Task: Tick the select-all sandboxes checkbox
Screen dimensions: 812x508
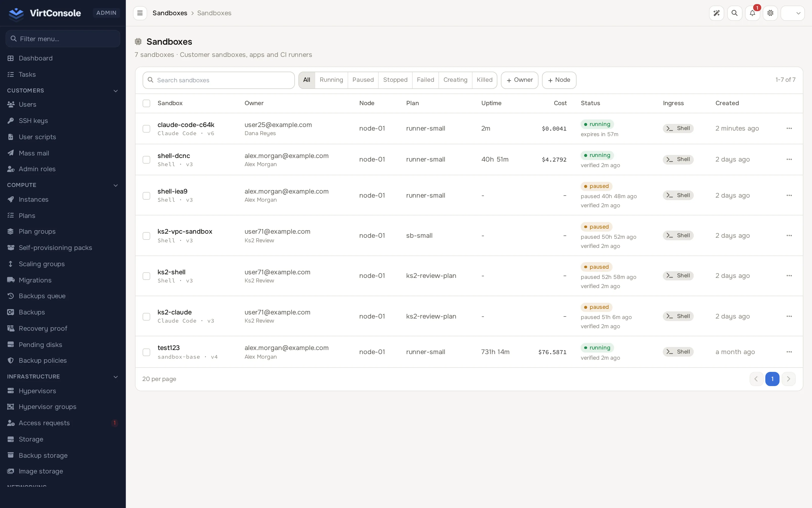Action: pos(146,103)
